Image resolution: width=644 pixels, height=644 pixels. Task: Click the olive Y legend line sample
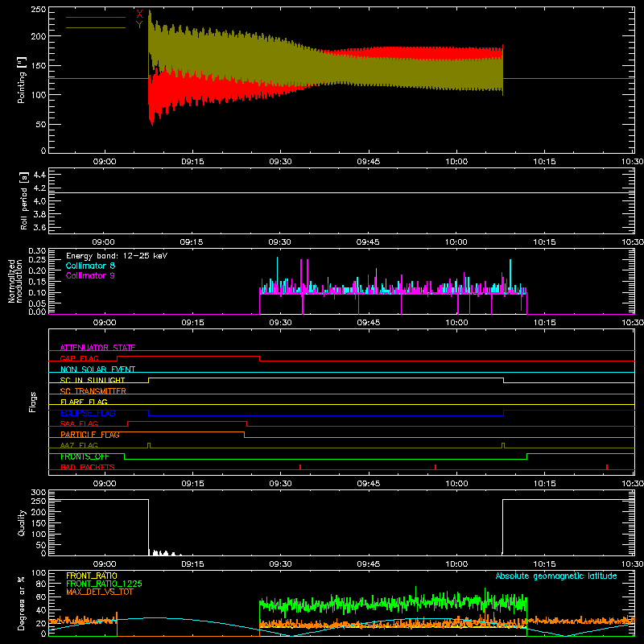click(95, 28)
